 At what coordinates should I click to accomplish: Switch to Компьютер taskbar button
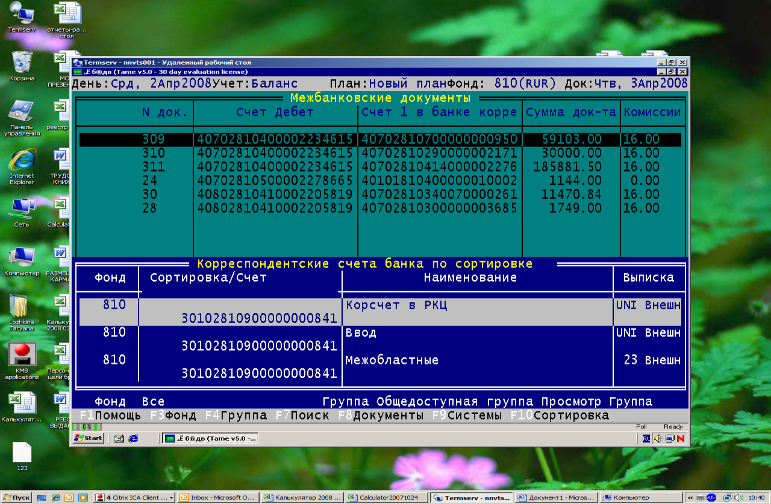pyautogui.click(x=641, y=498)
